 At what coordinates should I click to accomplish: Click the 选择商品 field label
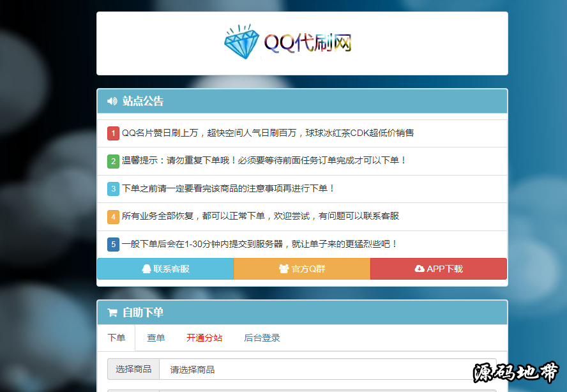click(133, 369)
